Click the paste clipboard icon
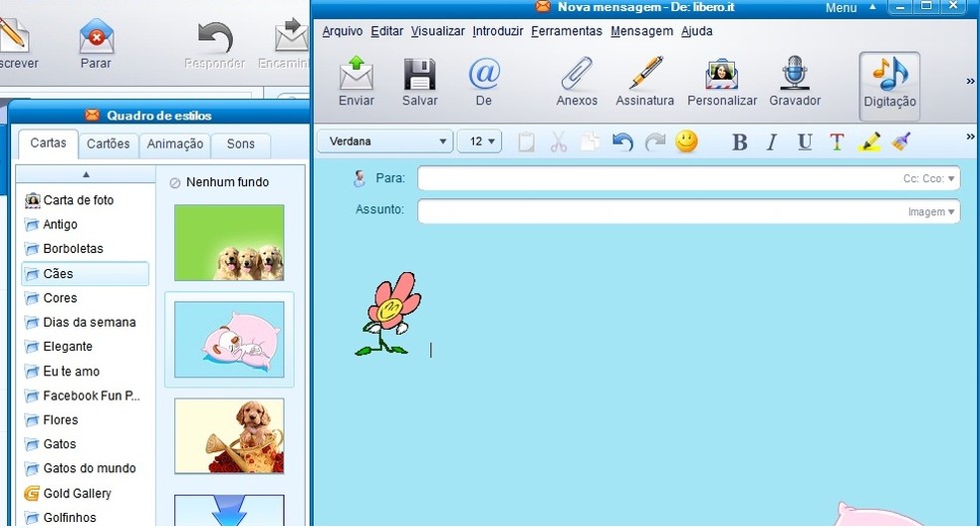 pos(526,141)
